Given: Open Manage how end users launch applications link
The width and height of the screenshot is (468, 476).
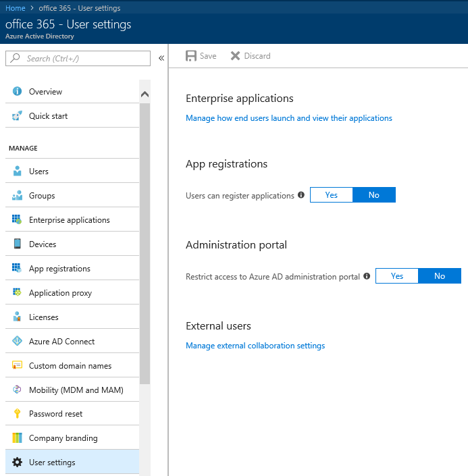Looking at the screenshot, I should pos(289,117).
